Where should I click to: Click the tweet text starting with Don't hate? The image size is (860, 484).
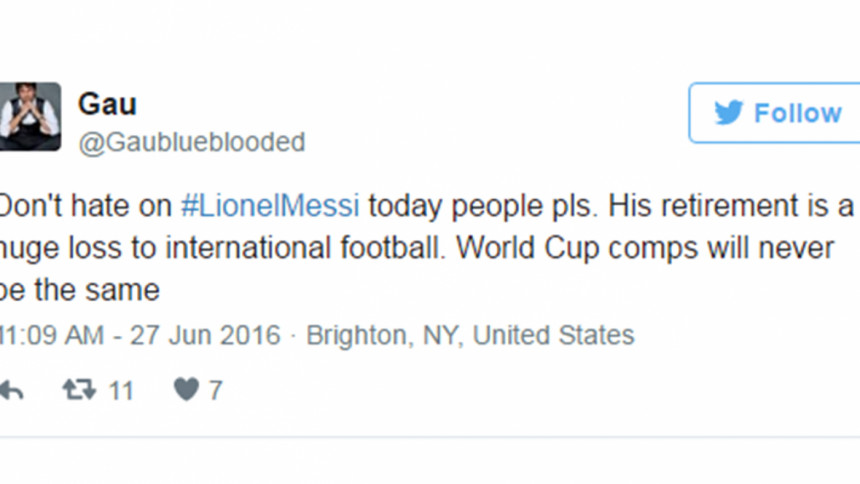427,247
